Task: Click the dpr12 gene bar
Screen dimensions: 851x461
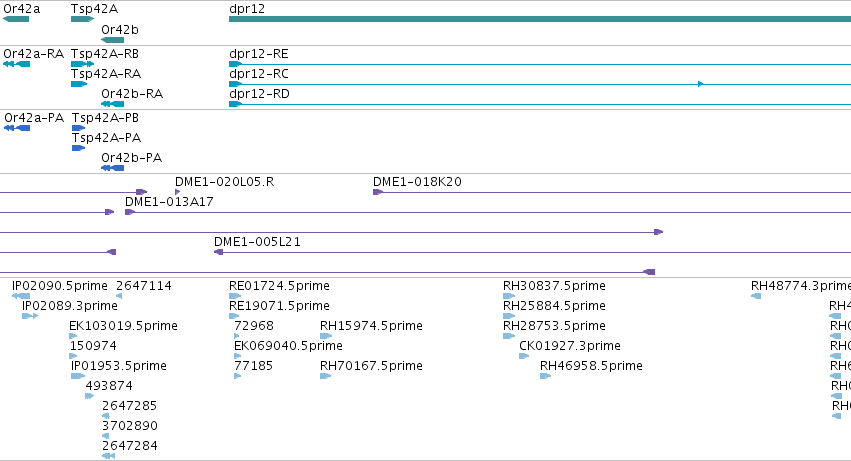Action: tap(540, 19)
